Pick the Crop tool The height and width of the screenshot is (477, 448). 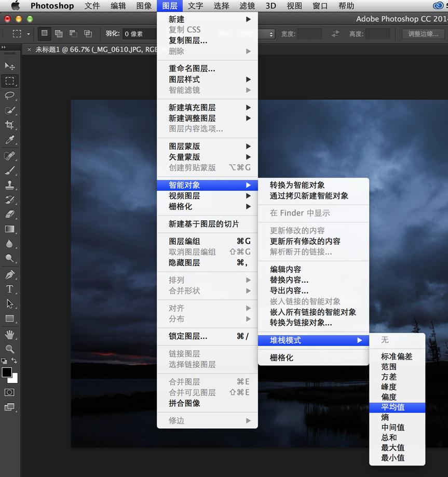9,125
